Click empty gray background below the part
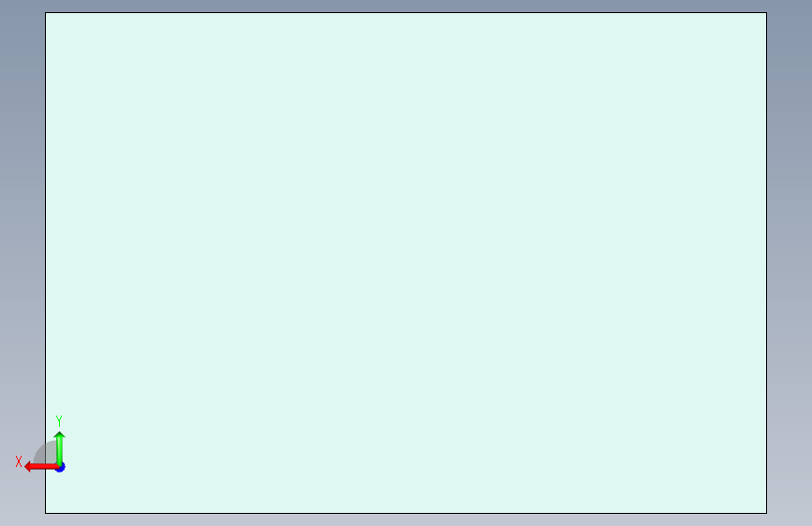The height and width of the screenshot is (526, 812). pyautogui.click(x=406, y=520)
